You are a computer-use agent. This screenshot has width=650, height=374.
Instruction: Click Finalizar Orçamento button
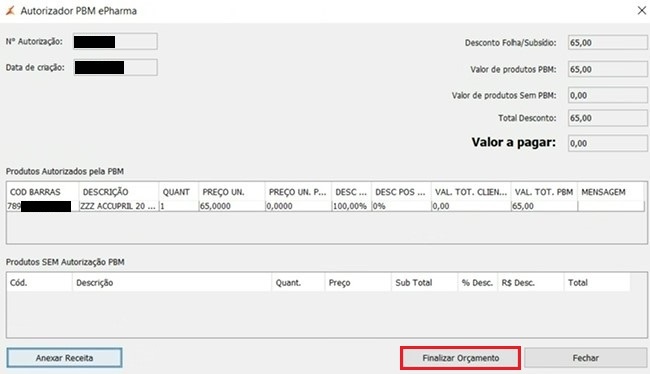pos(460,358)
